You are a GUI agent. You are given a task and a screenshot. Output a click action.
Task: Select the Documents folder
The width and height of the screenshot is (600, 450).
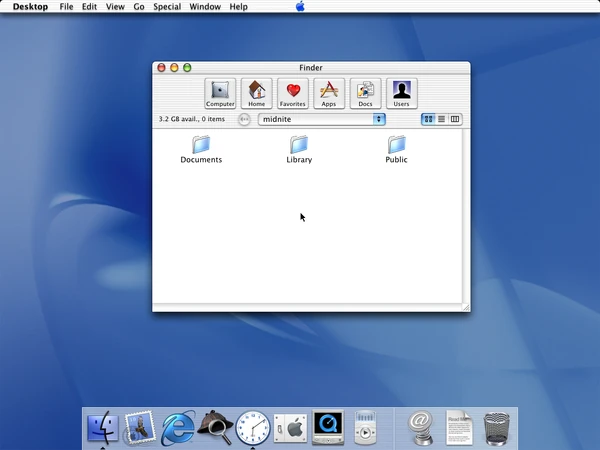pyautogui.click(x=201, y=145)
